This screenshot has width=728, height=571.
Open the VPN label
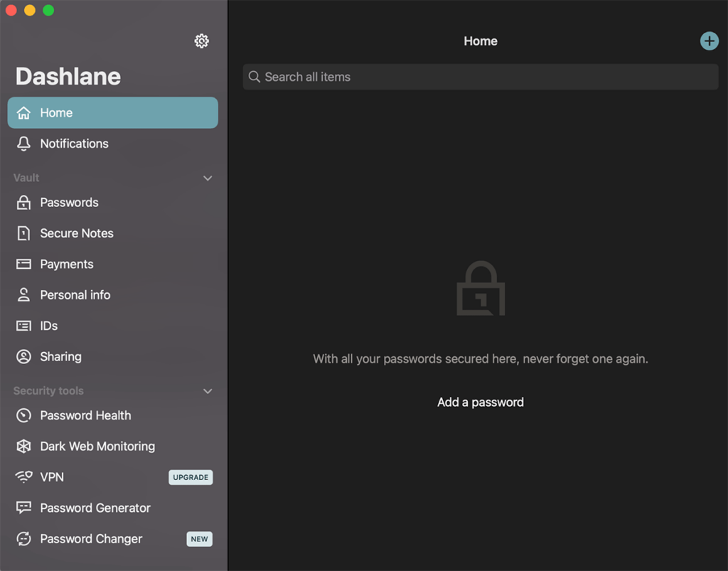tap(52, 476)
